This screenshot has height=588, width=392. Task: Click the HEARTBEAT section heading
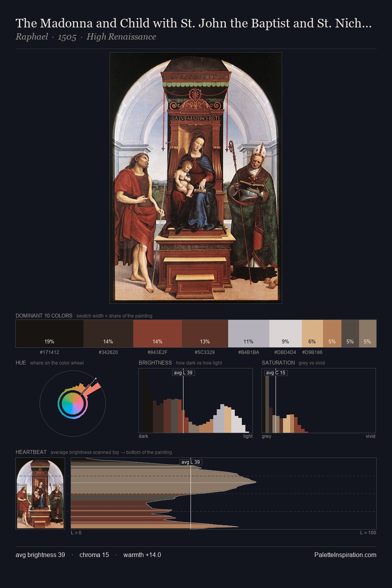tap(31, 452)
